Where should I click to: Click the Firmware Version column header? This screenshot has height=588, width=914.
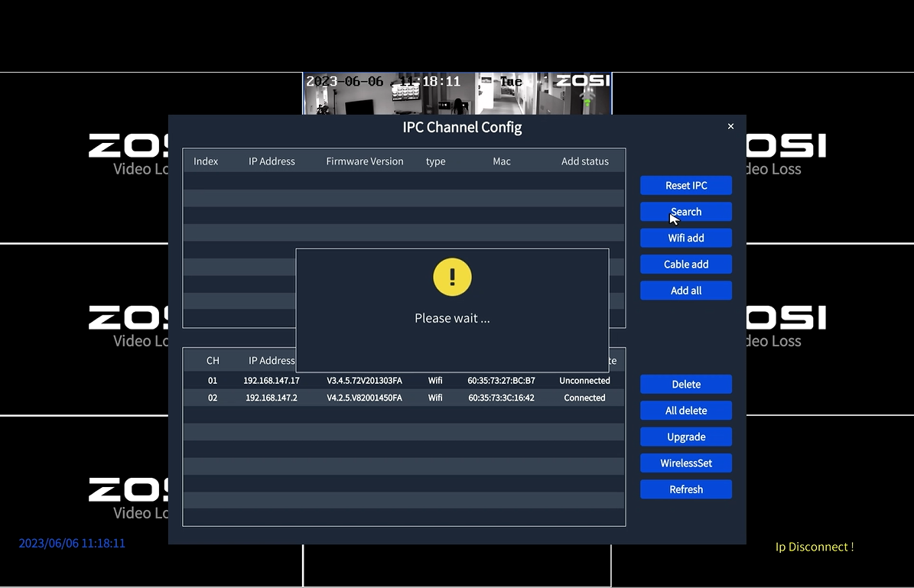365,161
